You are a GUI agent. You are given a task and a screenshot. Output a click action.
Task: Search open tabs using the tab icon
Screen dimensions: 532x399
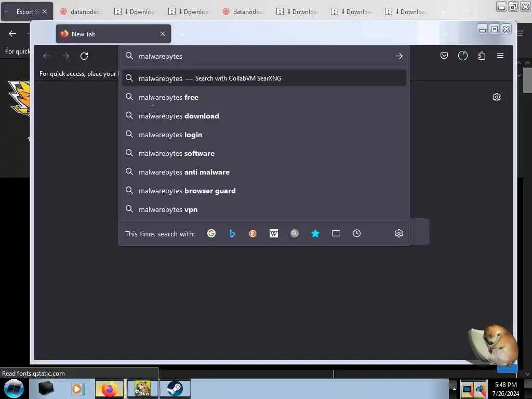[x=336, y=233]
